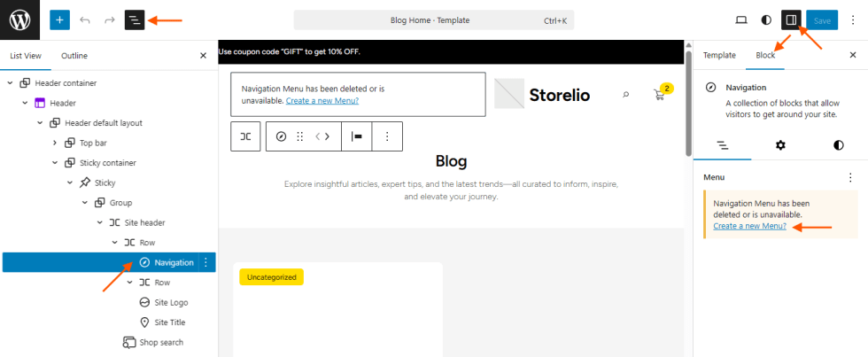Image resolution: width=868 pixels, height=357 pixels.
Task: Click the Undo arrow icon
Action: [x=85, y=19]
